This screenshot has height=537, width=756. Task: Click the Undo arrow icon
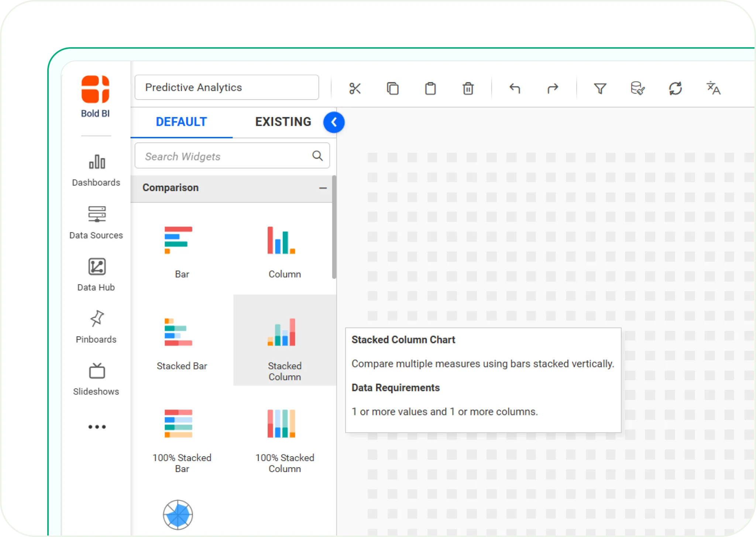tap(515, 89)
